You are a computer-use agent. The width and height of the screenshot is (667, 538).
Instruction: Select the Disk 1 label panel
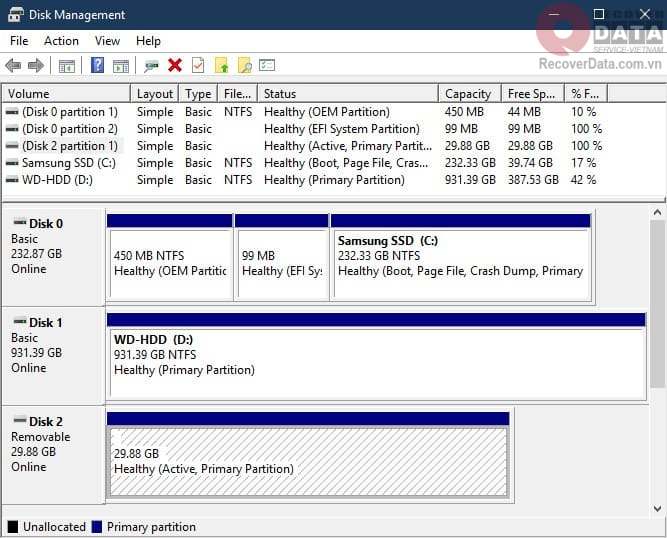54,356
